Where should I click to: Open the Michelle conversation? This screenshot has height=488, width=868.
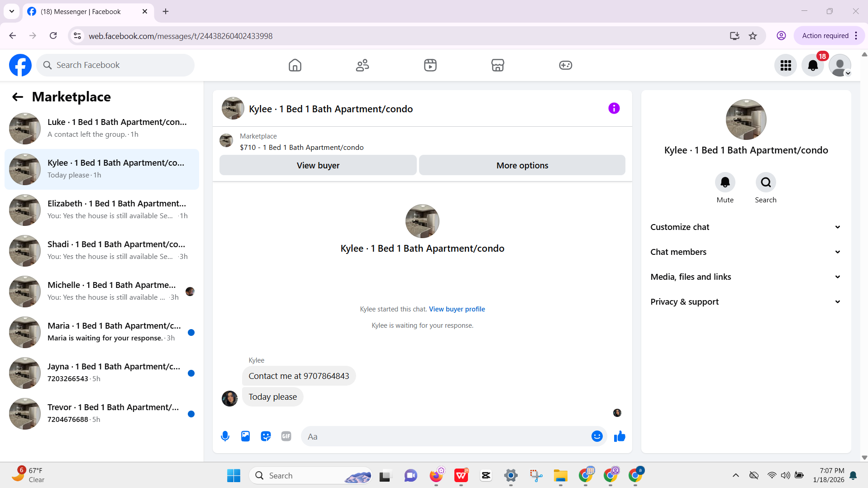[x=102, y=292]
